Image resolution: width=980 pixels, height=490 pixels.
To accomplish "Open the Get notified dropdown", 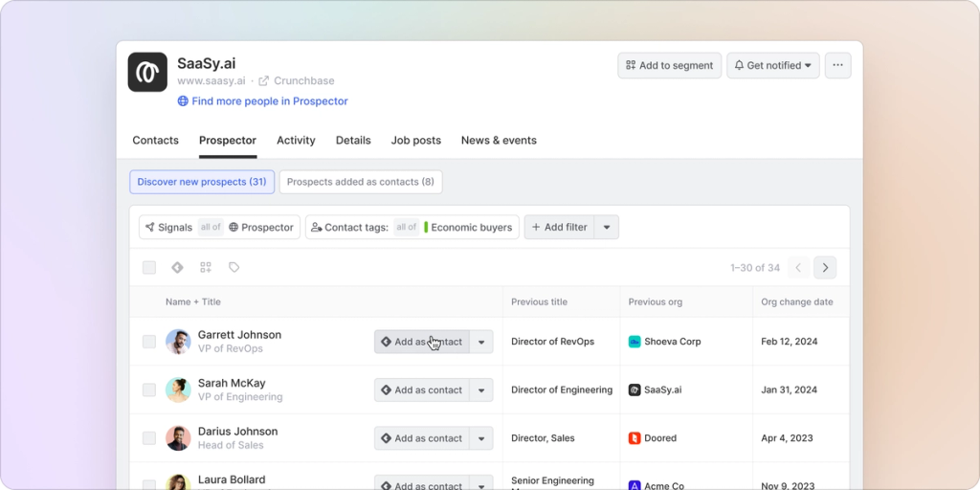I will 773,66.
